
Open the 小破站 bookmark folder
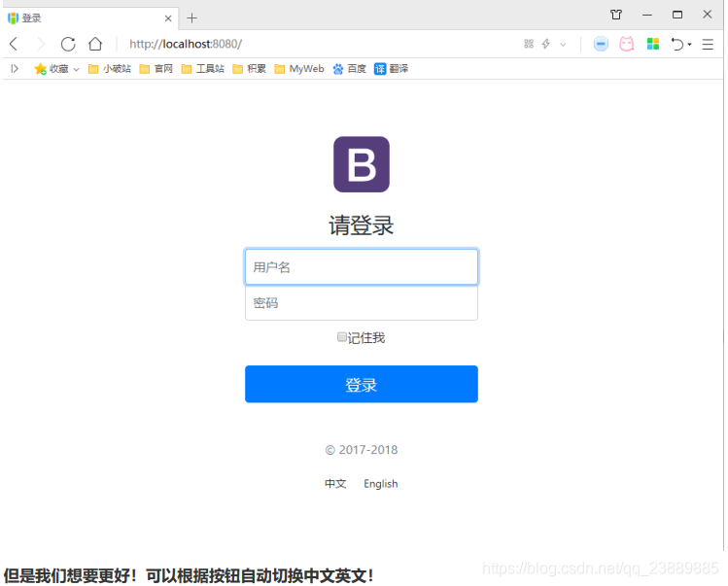(x=110, y=69)
